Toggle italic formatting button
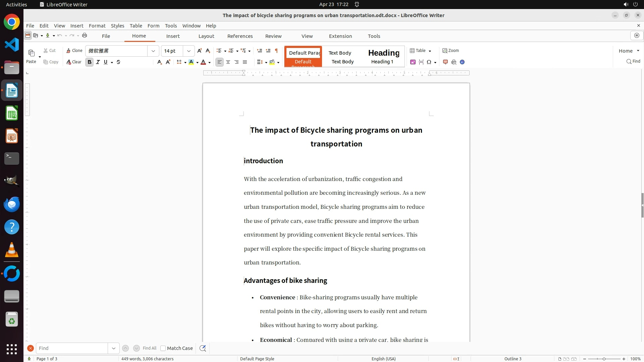Screen dimensions: 644x362 click(98, 62)
